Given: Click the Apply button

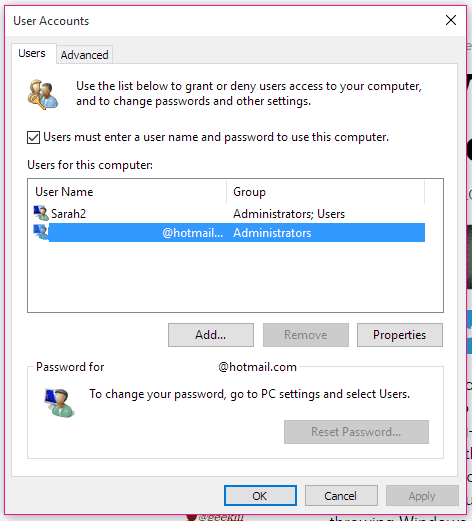Looking at the screenshot, I should pyautogui.click(x=422, y=496).
